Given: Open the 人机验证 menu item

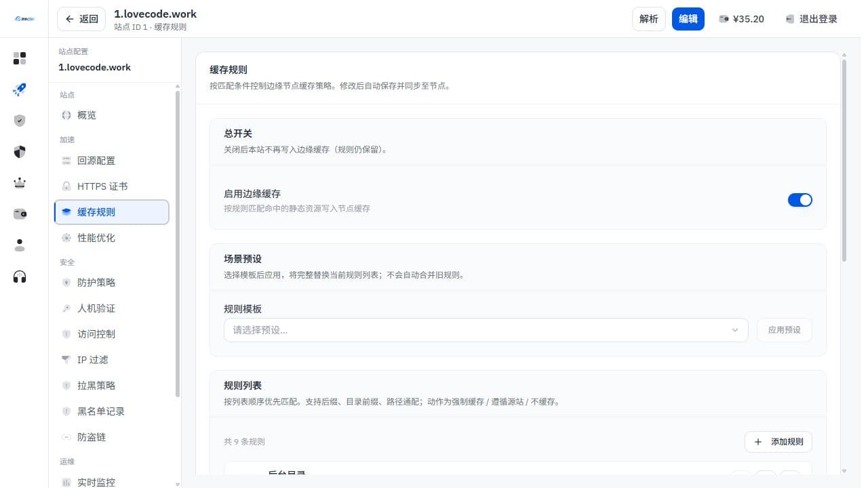Looking at the screenshot, I should pos(111,308).
